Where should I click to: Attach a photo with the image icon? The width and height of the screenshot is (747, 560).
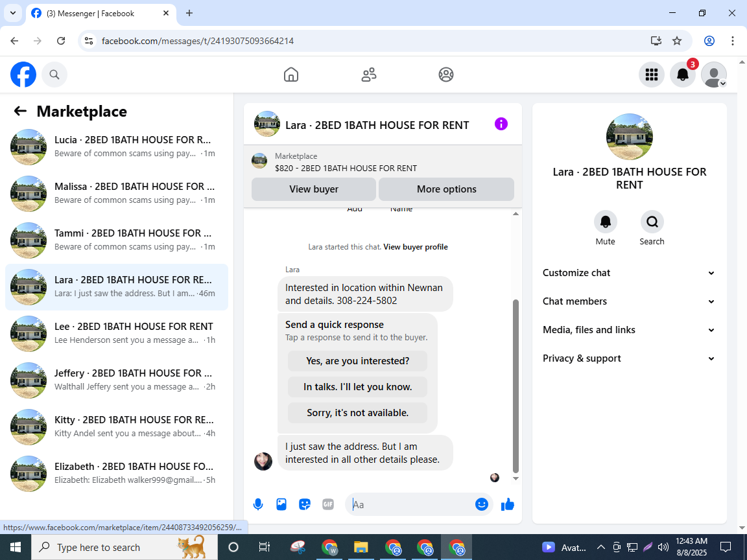tap(281, 504)
